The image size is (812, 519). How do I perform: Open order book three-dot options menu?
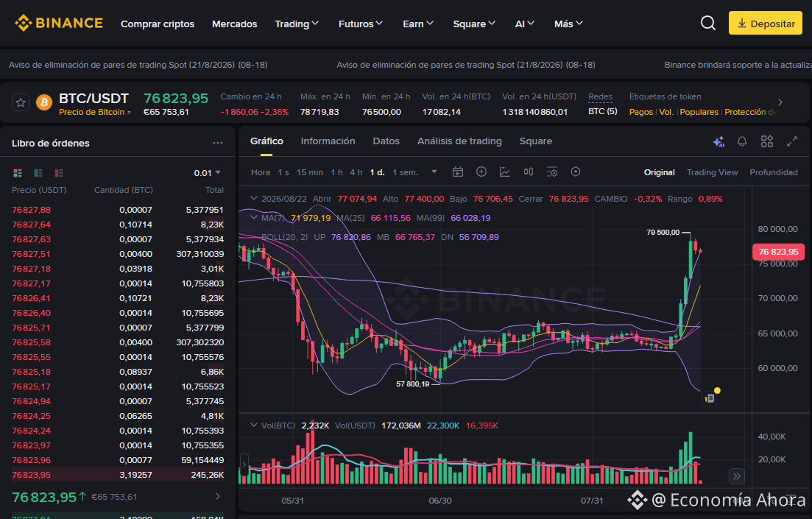click(217, 143)
